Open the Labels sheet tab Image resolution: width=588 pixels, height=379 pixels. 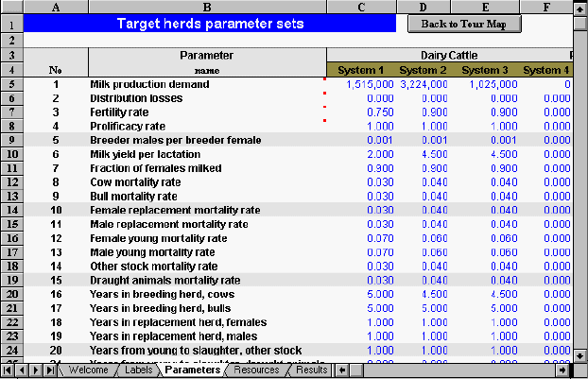coord(136,370)
